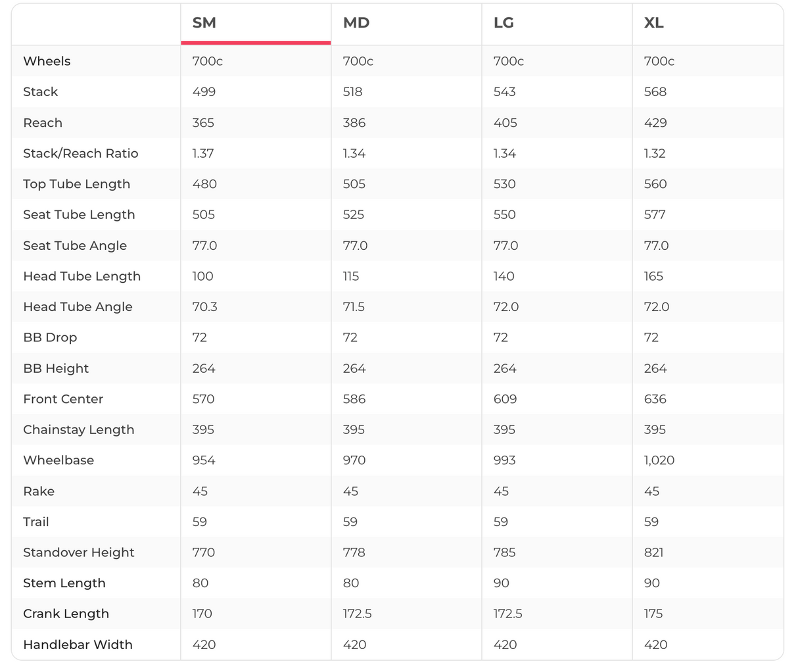Click the Head Tube Angle row label
798x672 pixels.
pos(78,307)
